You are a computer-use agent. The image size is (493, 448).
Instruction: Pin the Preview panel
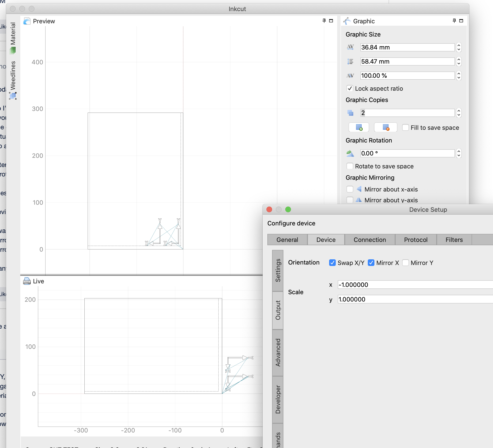point(324,21)
